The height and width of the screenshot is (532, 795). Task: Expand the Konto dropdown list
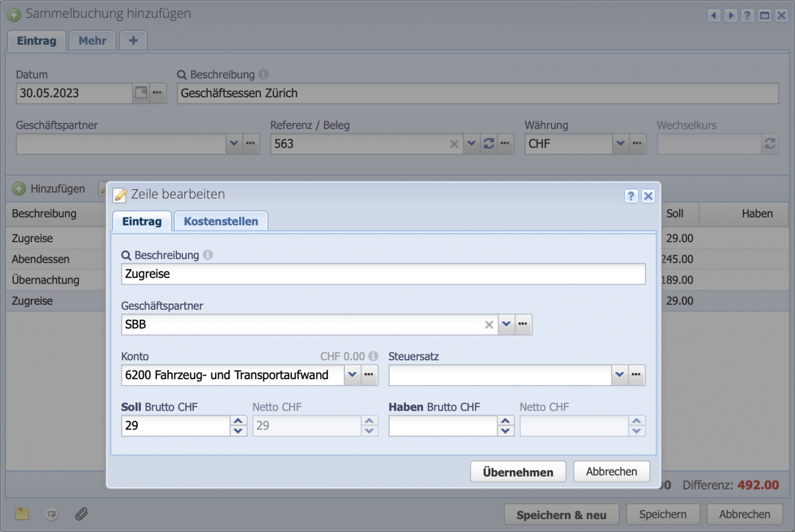[352, 375]
